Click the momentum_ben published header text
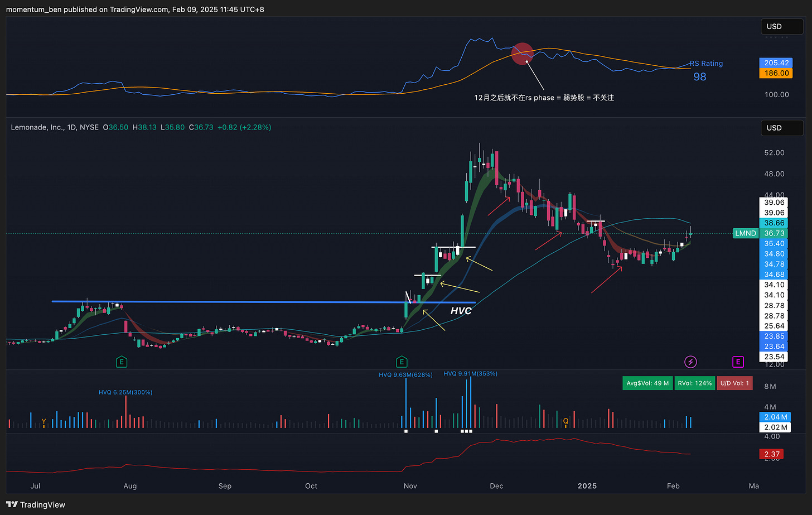 [135, 9]
